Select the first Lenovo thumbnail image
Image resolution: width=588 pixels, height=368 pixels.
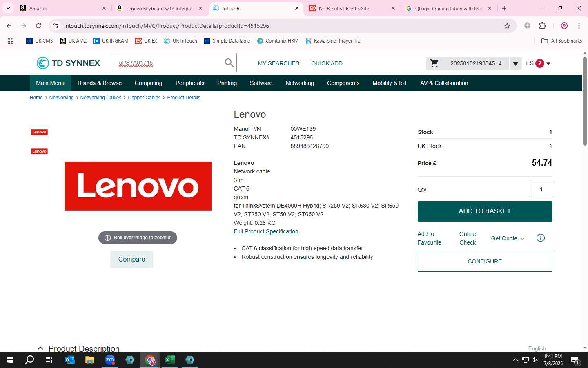(x=40, y=132)
